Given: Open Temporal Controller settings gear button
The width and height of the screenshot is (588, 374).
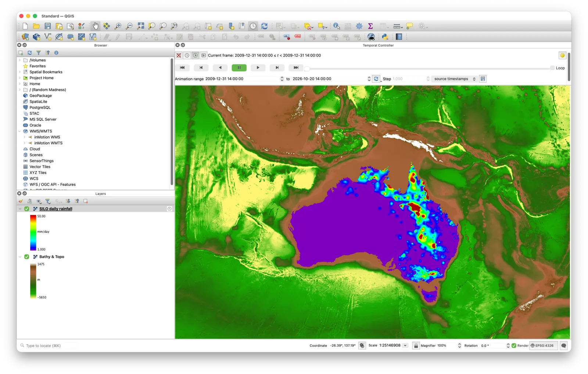Looking at the screenshot, I should coord(562,55).
